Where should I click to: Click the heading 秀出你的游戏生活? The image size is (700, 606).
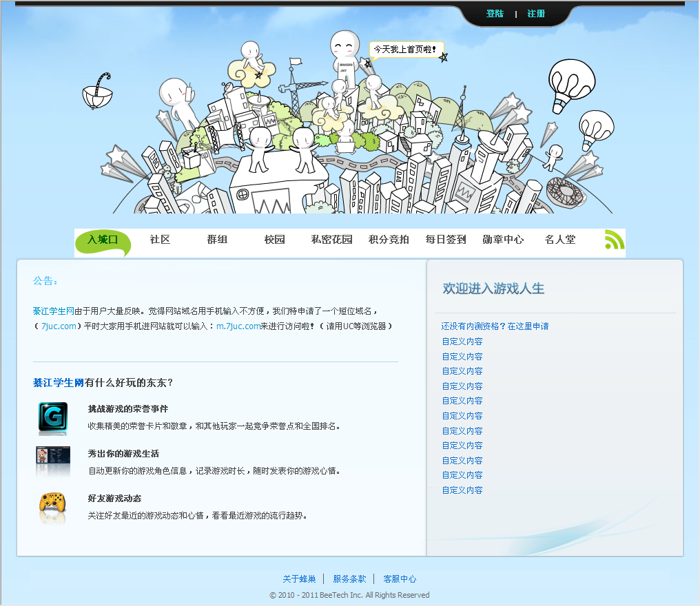(x=123, y=453)
